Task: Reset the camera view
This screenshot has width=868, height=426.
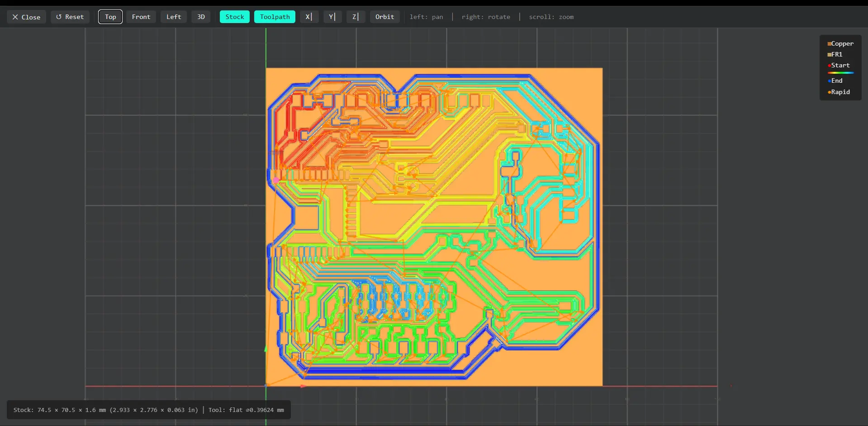Action: [x=70, y=17]
